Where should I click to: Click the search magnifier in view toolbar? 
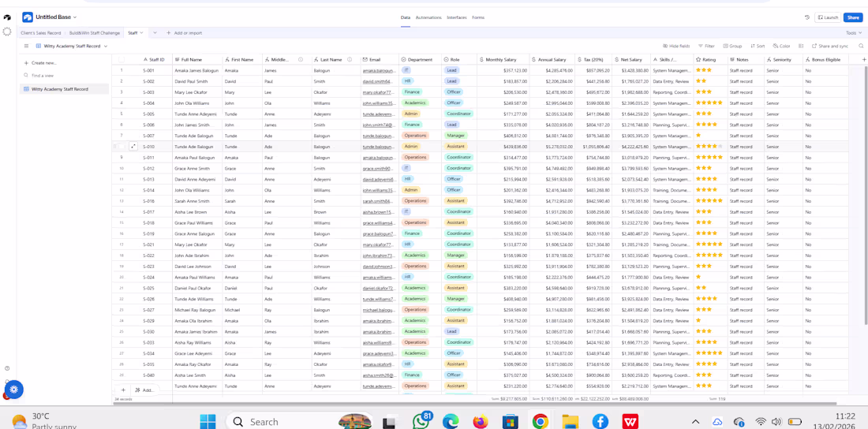861,46
